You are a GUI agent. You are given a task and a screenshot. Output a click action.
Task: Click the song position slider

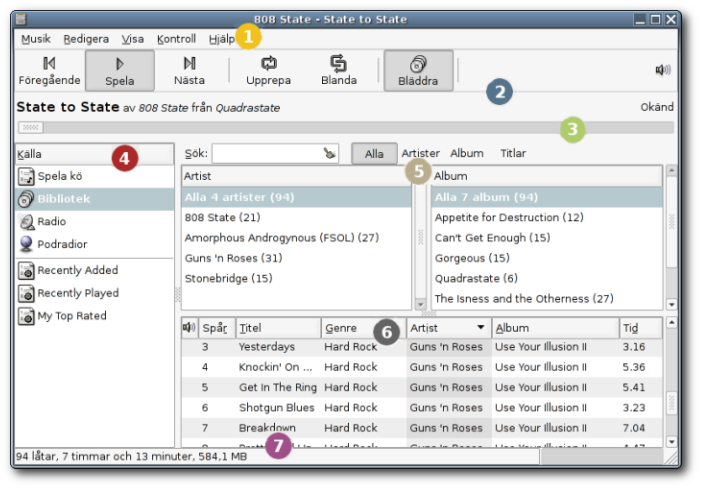tap(345, 128)
